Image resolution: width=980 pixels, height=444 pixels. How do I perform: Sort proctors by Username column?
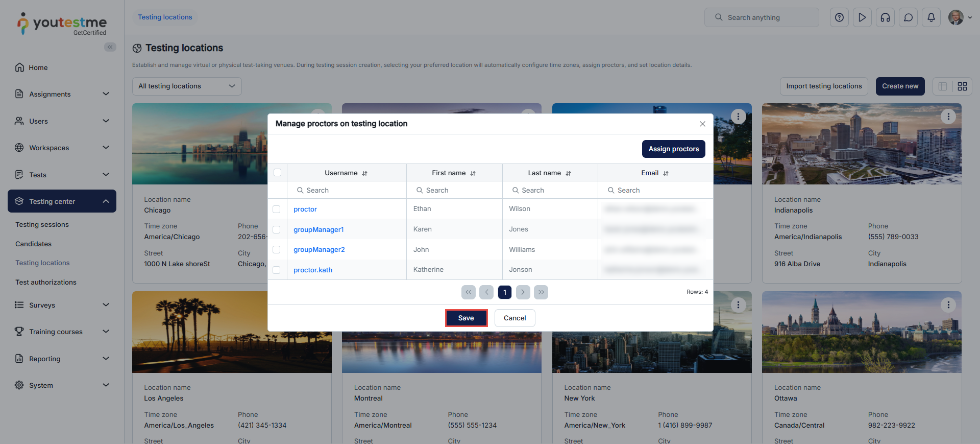(364, 173)
